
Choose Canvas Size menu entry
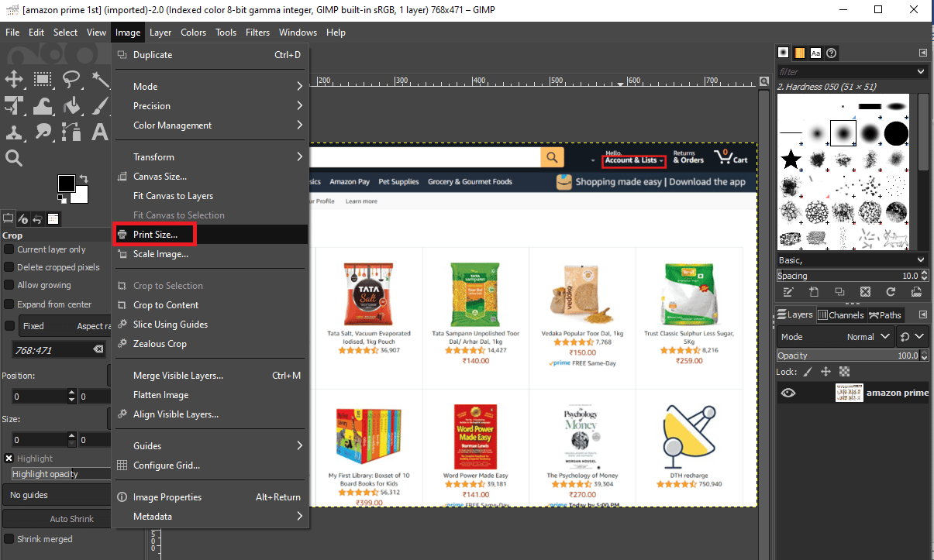coord(211,176)
